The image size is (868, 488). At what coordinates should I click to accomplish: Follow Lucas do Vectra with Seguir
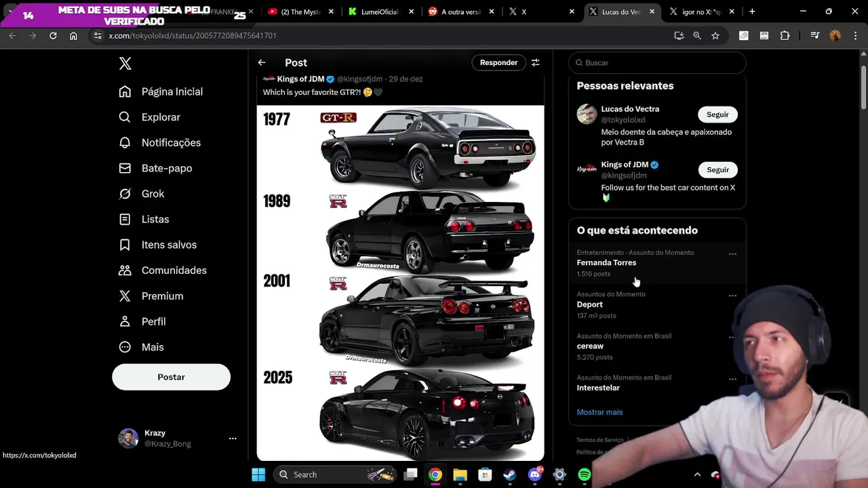717,115
